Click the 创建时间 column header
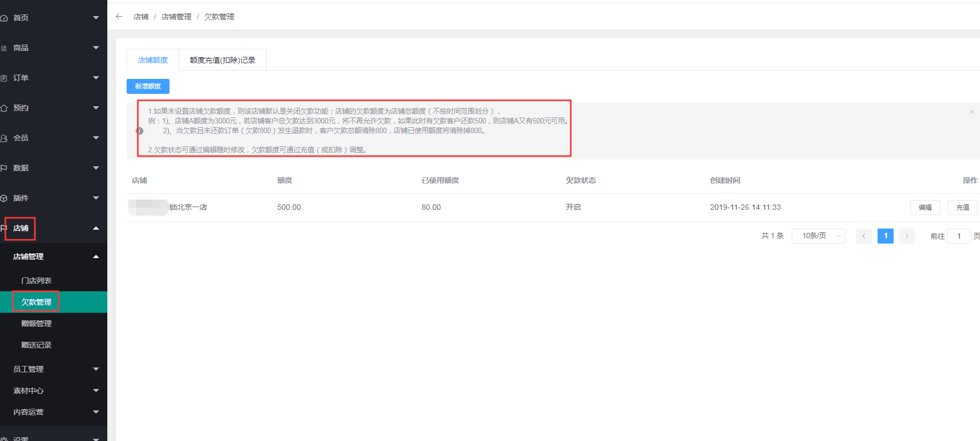The image size is (980, 441). pos(725,180)
